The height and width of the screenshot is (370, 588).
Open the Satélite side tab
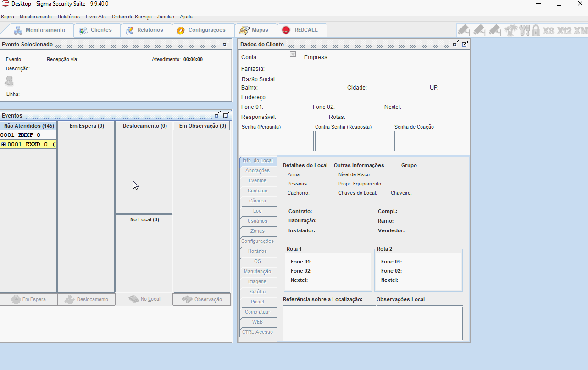(258, 292)
